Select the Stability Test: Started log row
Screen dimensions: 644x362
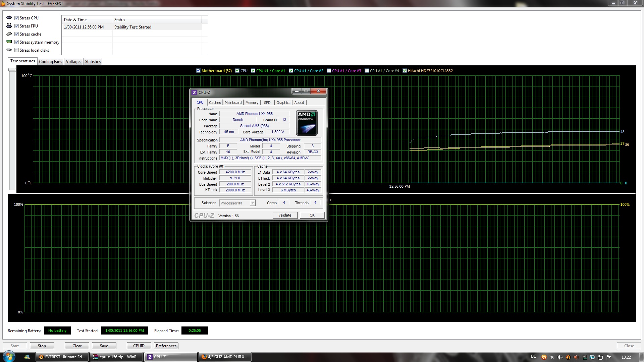tap(132, 27)
